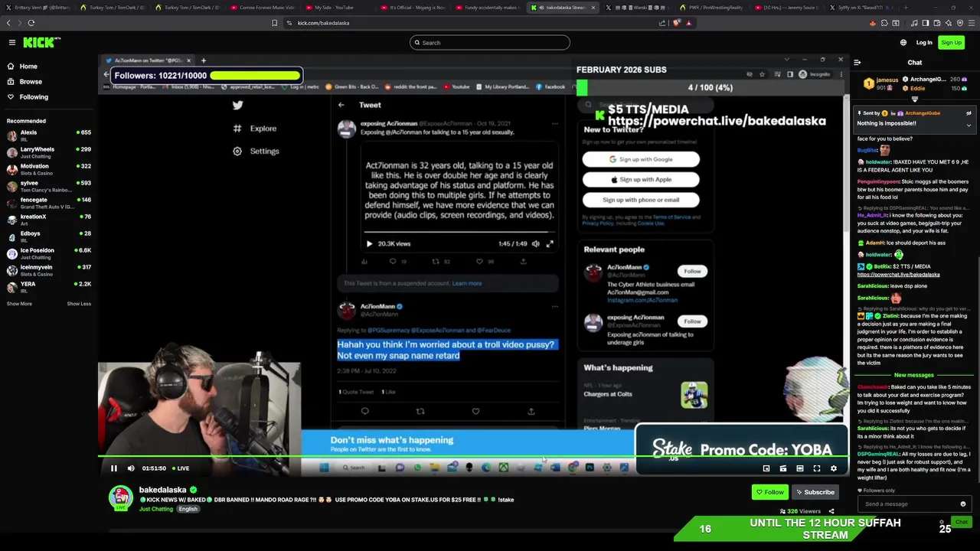Open player settings gear
Image resolution: width=980 pixels, height=551 pixels.
(x=834, y=468)
